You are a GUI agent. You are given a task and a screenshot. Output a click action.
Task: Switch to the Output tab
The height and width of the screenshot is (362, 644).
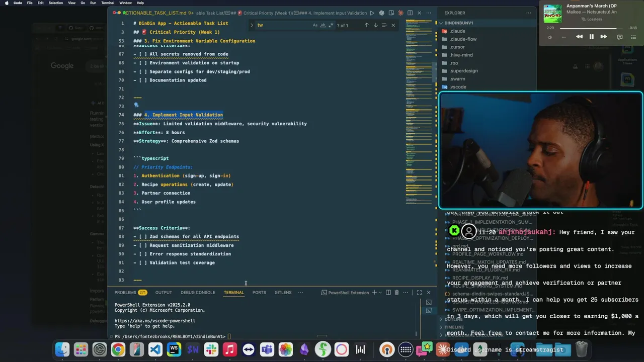point(164,293)
